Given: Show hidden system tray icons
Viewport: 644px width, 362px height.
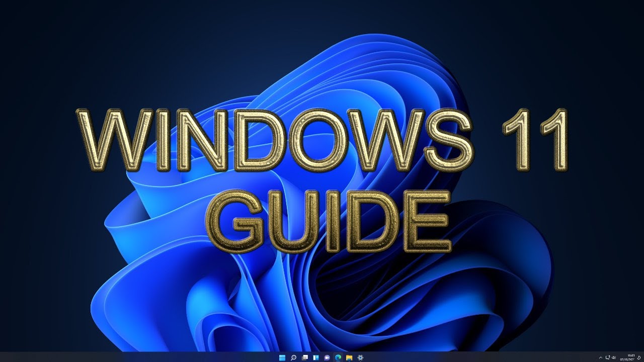Looking at the screenshot, I should [600, 357].
